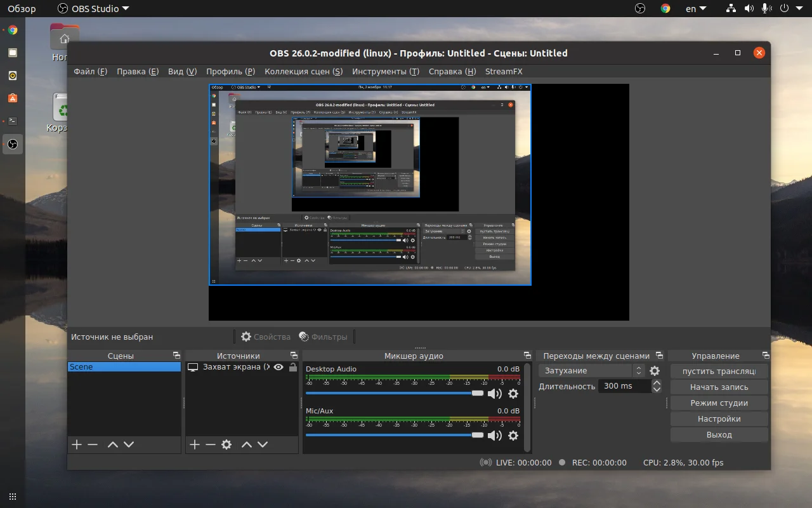Toggle lock on Захват экрана source
The height and width of the screenshot is (508, 812).
click(x=292, y=367)
